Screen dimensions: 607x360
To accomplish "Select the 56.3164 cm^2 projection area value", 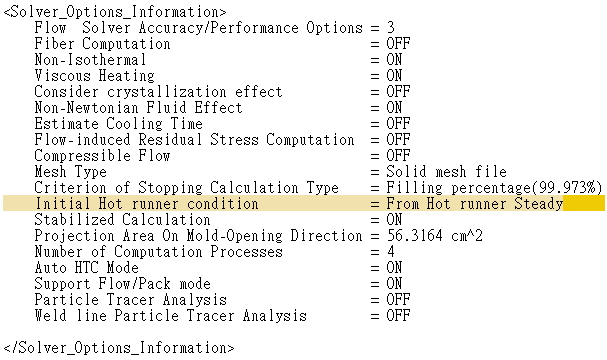I will (434, 236).
